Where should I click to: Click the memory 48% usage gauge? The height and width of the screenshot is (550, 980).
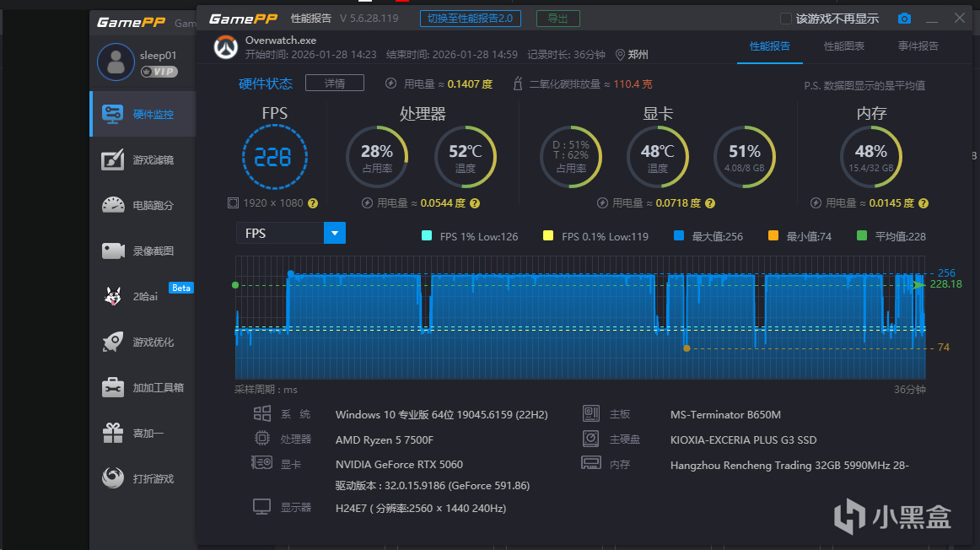870,157
